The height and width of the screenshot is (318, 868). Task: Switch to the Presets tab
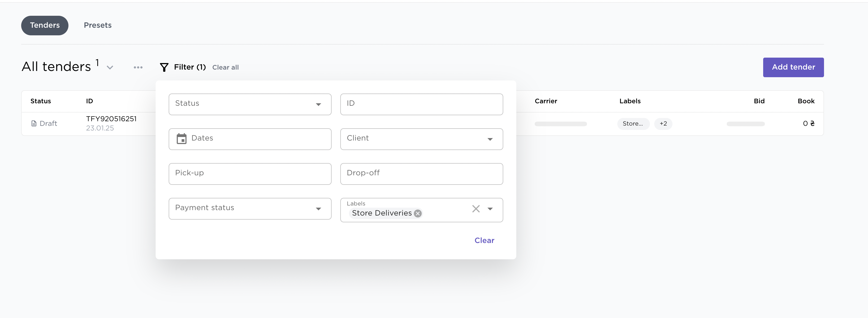[x=98, y=25]
